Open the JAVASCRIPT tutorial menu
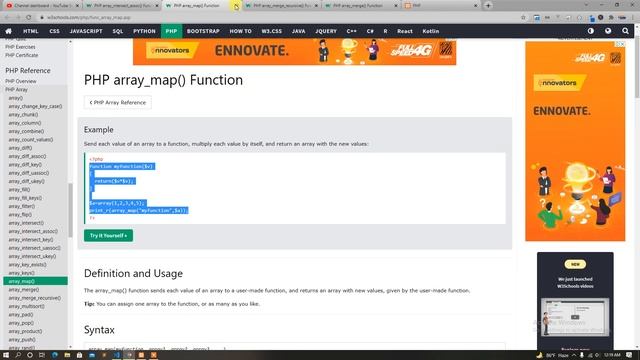640x360 pixels. click(86, 31)
